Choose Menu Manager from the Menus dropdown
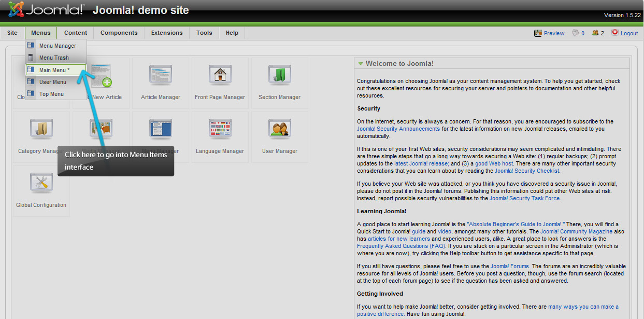The image size is (644, 319). coord(56,46)
